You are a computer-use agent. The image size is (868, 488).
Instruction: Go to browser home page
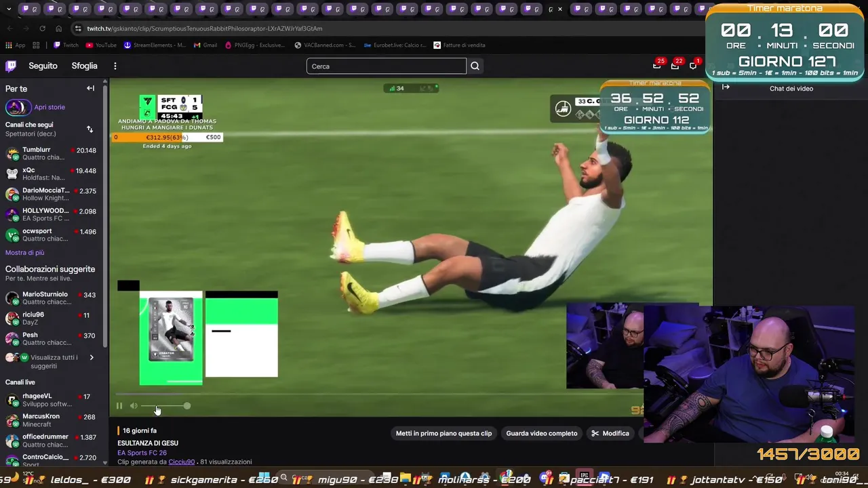point(58,28)
